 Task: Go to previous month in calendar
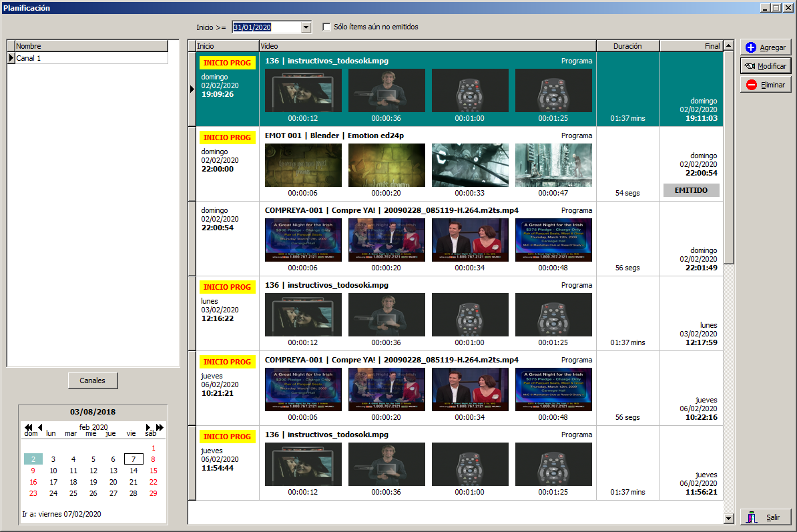tap(40, 427)
